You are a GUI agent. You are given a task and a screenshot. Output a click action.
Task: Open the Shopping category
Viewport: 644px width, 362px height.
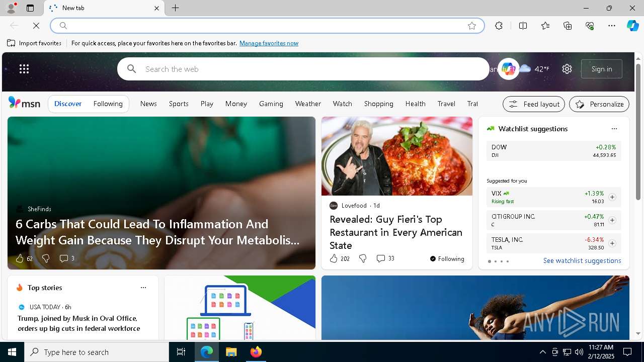(379, 104)
